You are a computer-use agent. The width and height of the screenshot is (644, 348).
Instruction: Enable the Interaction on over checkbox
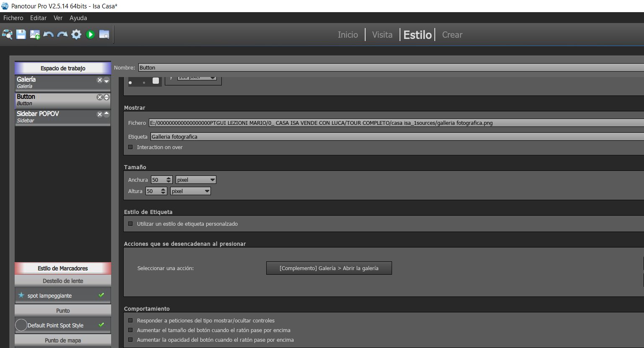[x=130, y=147]
